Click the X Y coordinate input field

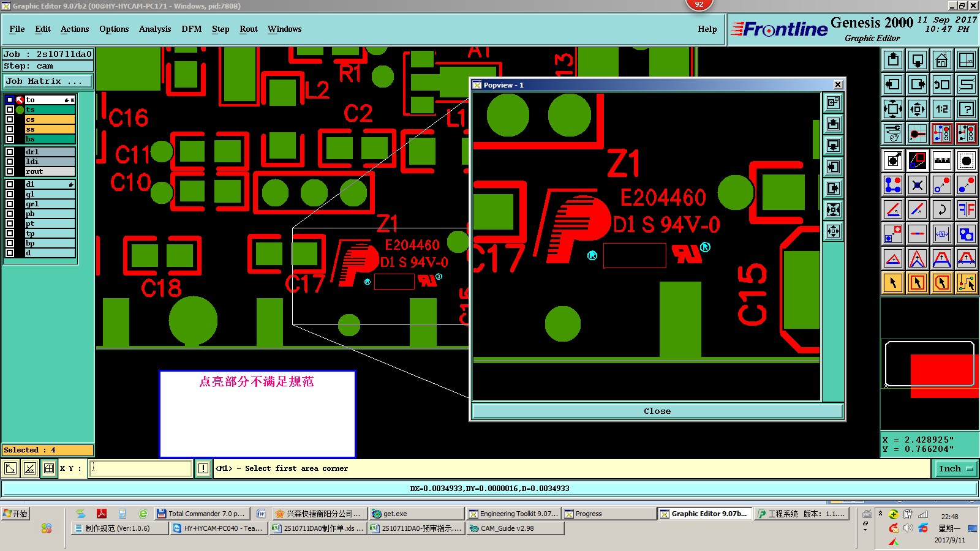pos(141,468)
